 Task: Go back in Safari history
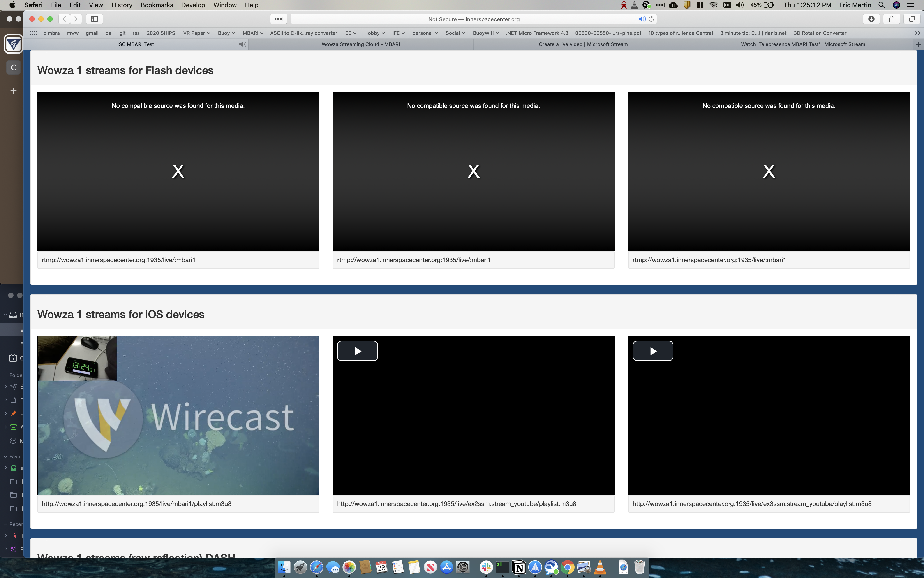tap(65, 19)
